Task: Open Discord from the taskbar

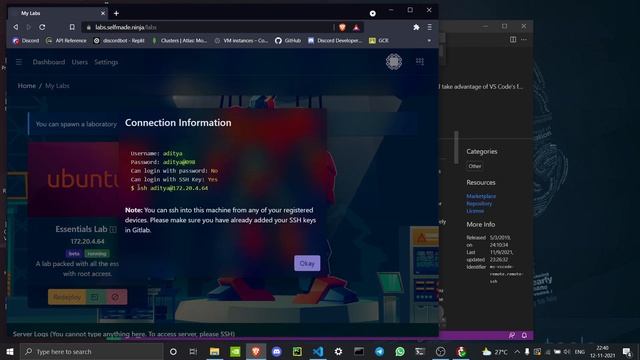Action: click(276, 351)
